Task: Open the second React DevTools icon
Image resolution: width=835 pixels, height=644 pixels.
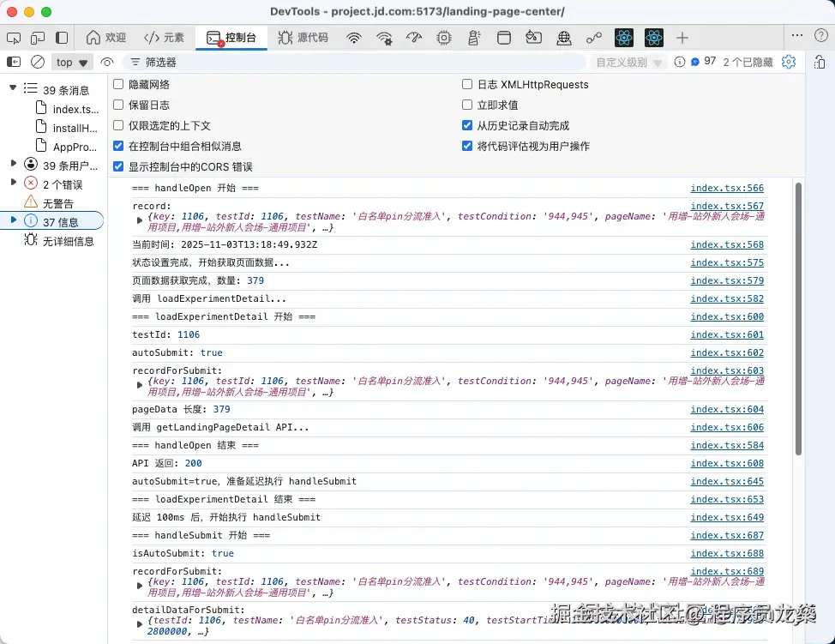Action: (653, 38)
